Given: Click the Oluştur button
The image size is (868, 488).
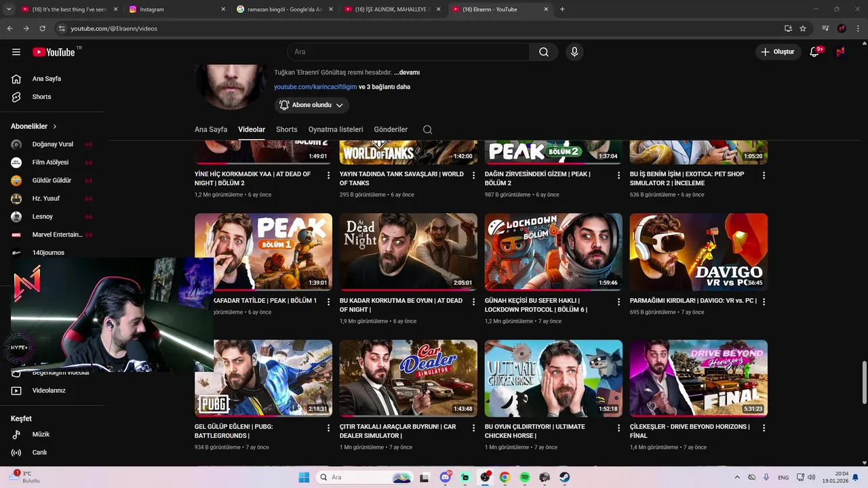Looking at the screenshot, I should [x=777, y=52].
